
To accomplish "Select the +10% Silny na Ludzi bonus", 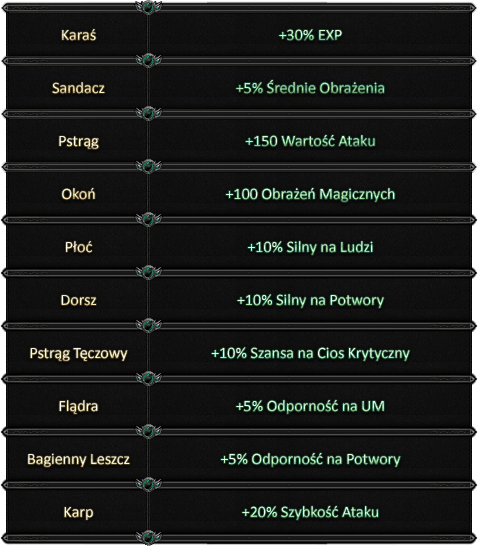I will [310, 247].
